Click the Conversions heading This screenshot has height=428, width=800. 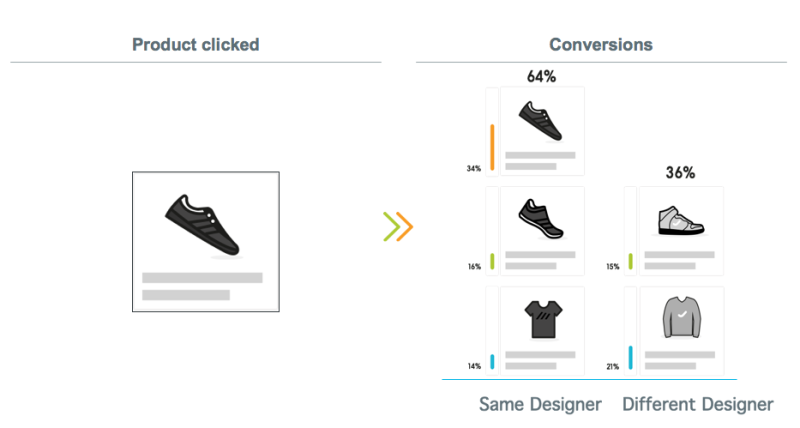click(601, 45)
